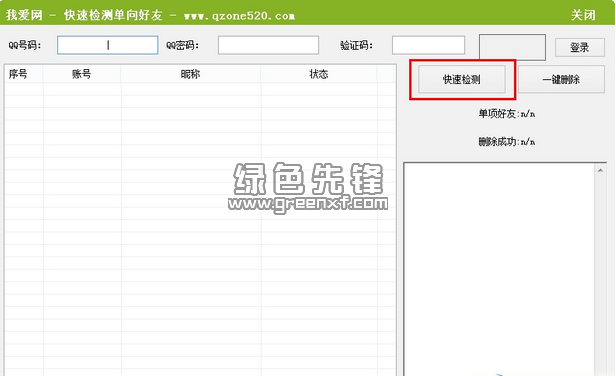Focus the QQ密码 password field

268,45
